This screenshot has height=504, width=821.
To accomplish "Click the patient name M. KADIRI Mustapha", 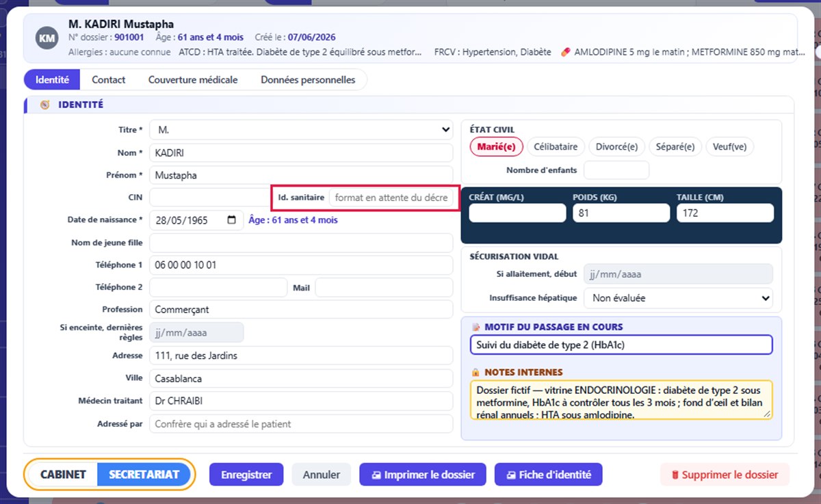I will (121, 25).
